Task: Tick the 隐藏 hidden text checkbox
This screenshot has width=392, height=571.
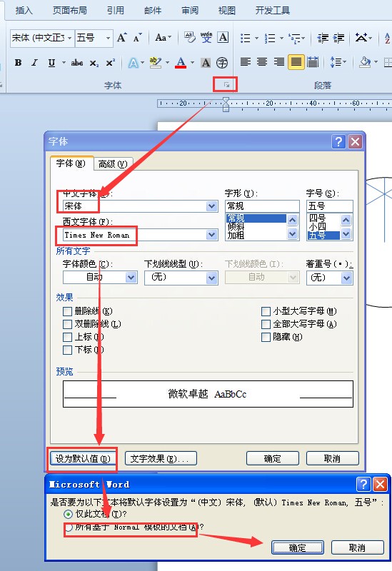Action: pyautogui.click(x=266, y=337)
